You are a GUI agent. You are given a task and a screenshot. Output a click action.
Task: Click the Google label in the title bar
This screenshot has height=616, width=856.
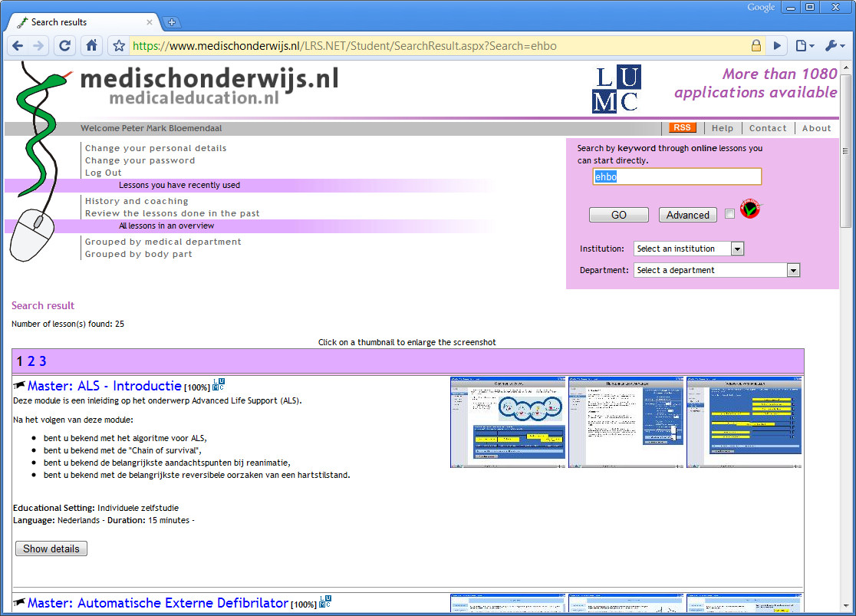[761, 7]
